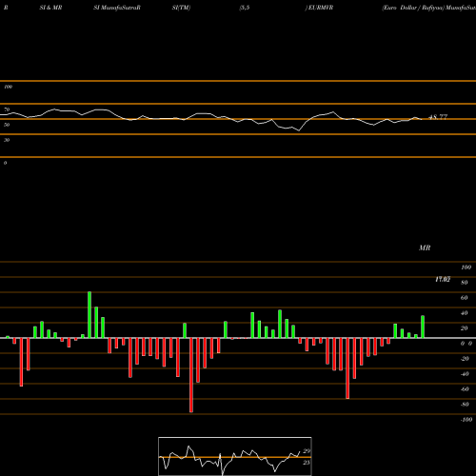Click the '(Euro Dollar / Rufiyaa)' header text

click(x=413, y=8)
